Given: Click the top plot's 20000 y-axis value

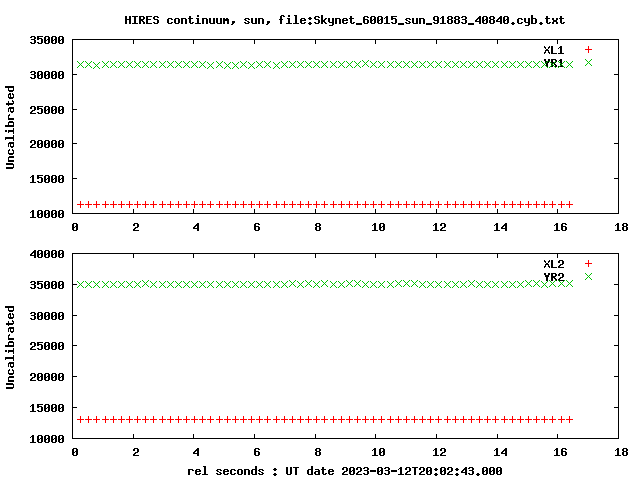Looking at the screenshot, I should [x=47, y=144].
